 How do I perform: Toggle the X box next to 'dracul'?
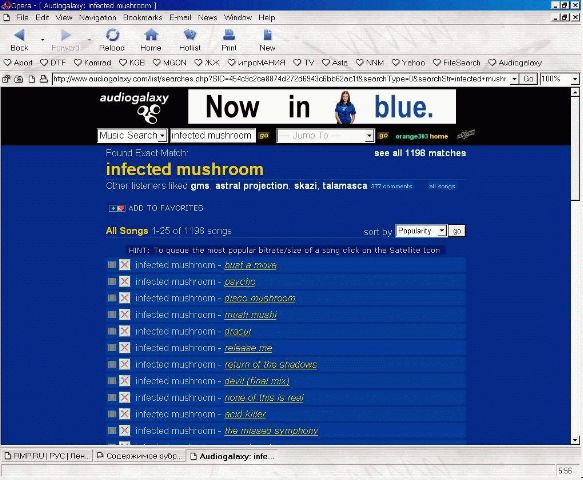click(125, 331)
